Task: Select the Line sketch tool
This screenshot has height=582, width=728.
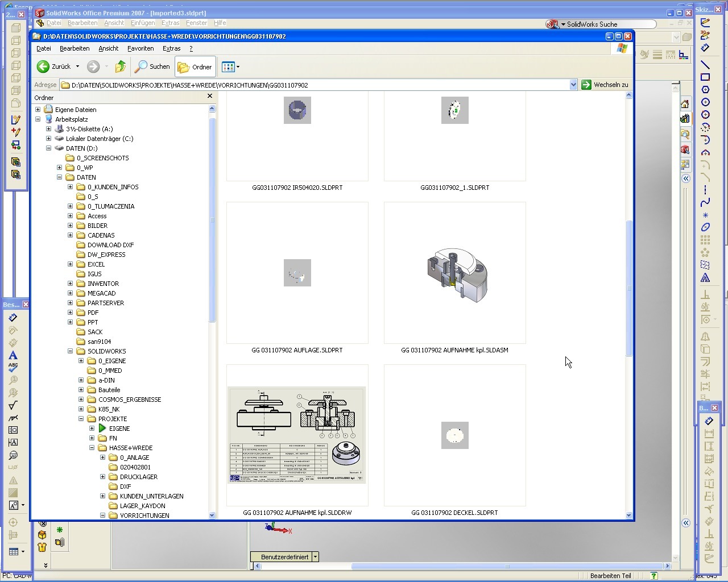Action: coord(705,64)
